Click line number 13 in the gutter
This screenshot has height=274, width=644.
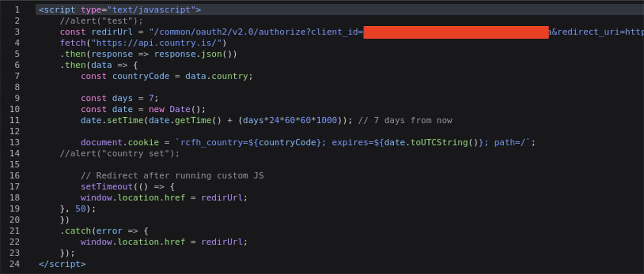[14, 142]
